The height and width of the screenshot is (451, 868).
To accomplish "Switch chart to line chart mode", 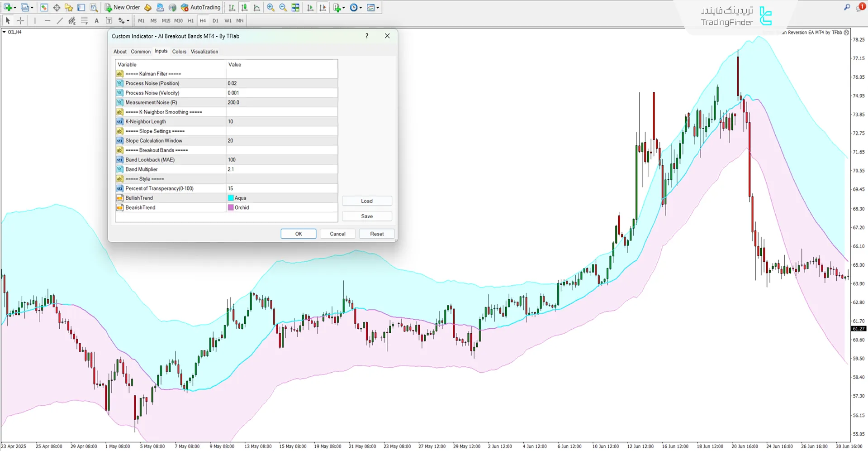I will click(x=256, y=7).
